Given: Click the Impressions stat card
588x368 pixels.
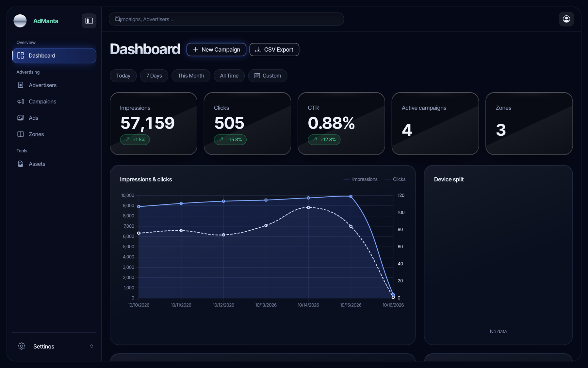Looking at the screenshot, I should click(x=154, y=123).
